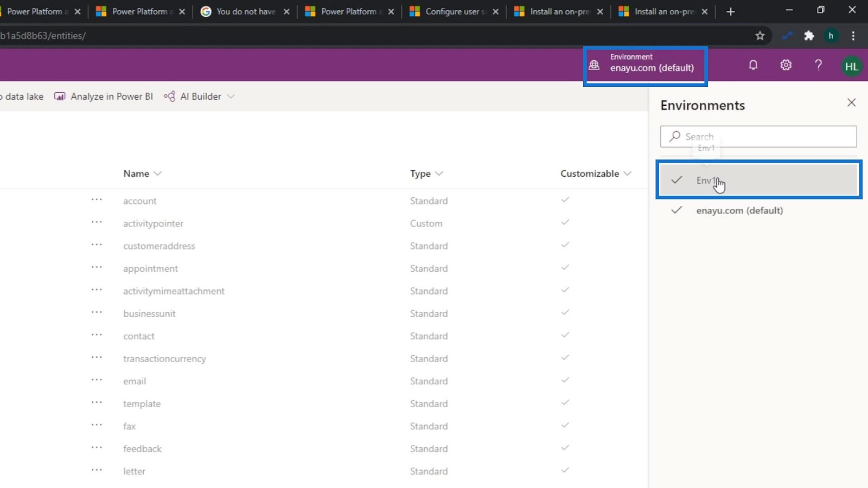Viewport: 868px width, 488px height.
Task: Close the Environments panel
Action: coord(851,102)
